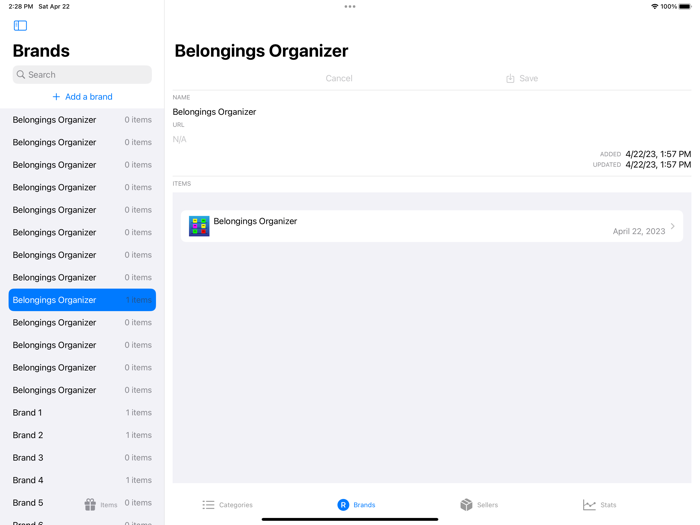700x525 pixels.
Task: Click the Belongings Organizer item title
Action: click(x=255, y=221)
